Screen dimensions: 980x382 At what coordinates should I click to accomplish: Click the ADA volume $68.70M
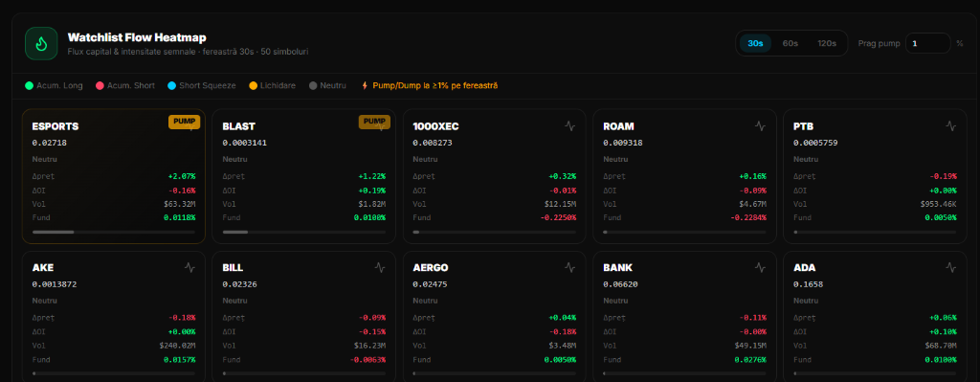click(942, 346)
